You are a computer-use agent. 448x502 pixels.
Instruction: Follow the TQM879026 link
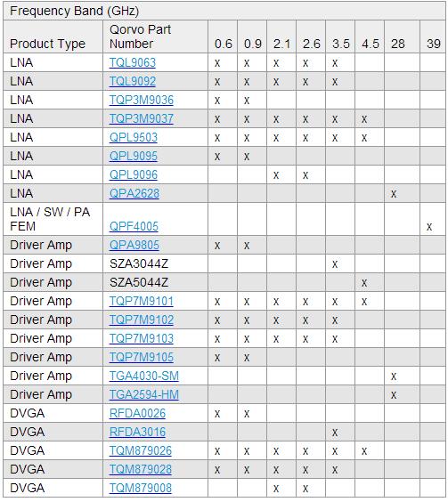(x=141, y=450)
